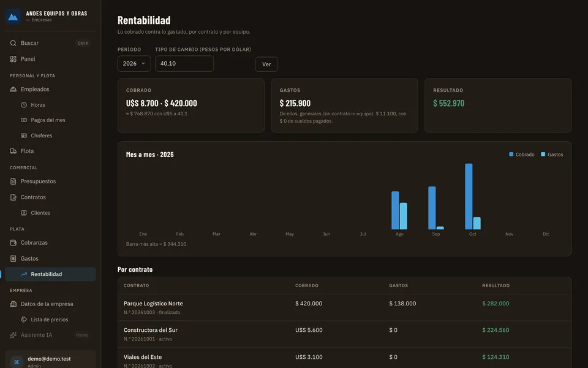Click the exchange rate field showing 40,10
This screenshot has width=588, height=368.
[x=184, y=63]
